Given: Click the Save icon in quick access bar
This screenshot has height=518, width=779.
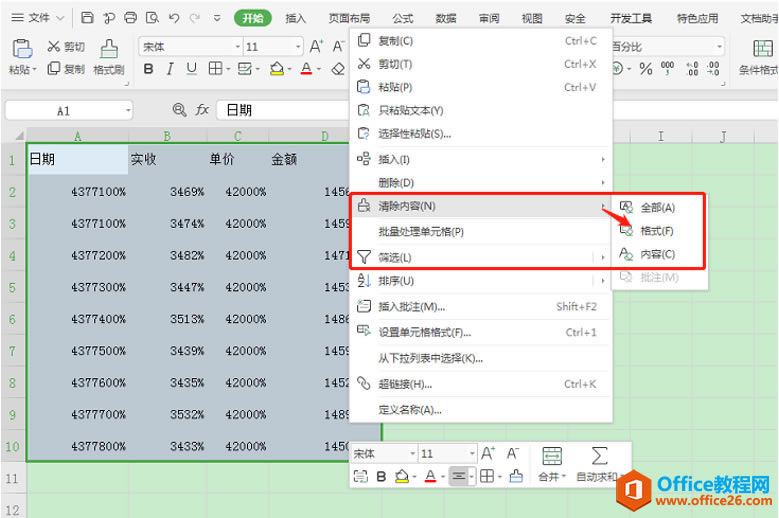Looking at the screenshot, I should click(87, 18).
